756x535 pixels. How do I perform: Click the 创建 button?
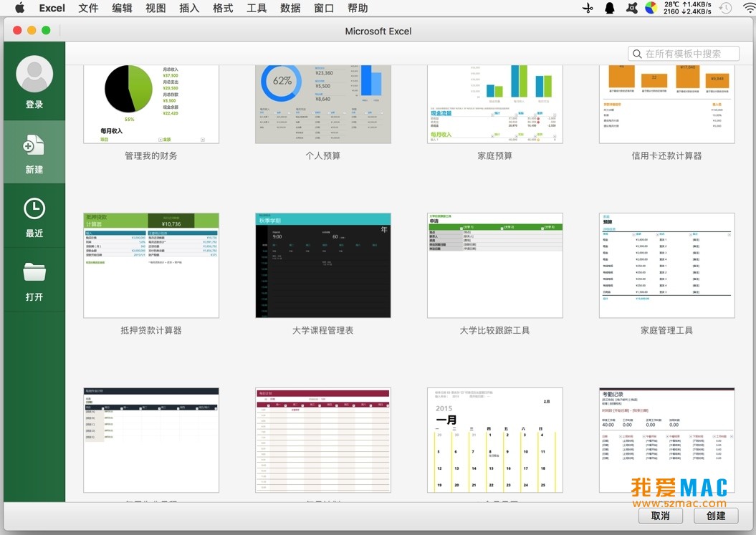pyautogui.click(x=716, y=516)
